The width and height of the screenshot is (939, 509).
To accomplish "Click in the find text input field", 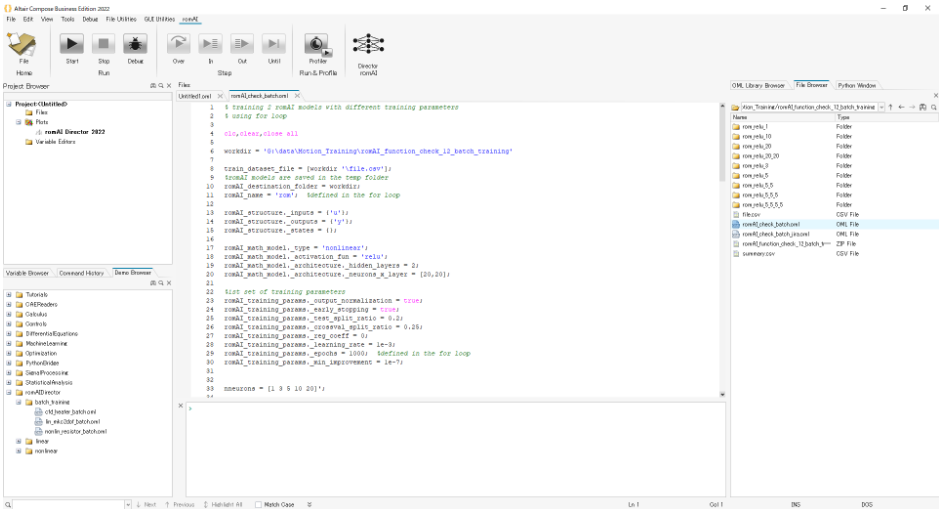I will coord(68,505).
